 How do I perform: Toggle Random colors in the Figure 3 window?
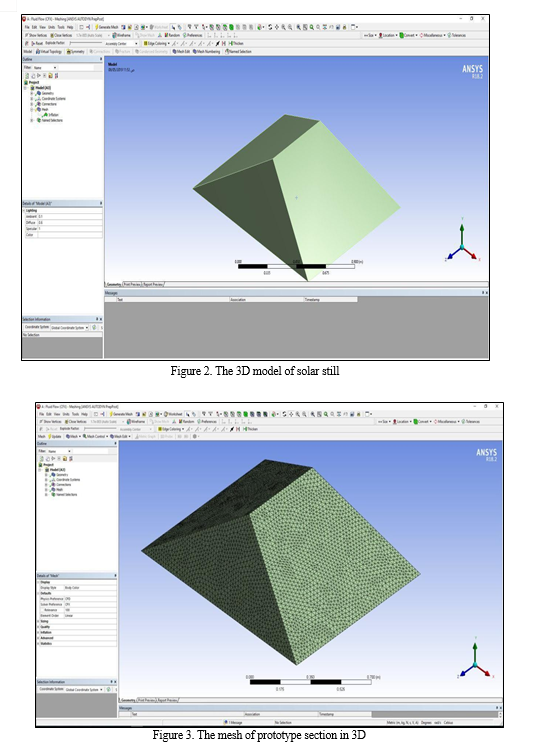coord(187,422)
